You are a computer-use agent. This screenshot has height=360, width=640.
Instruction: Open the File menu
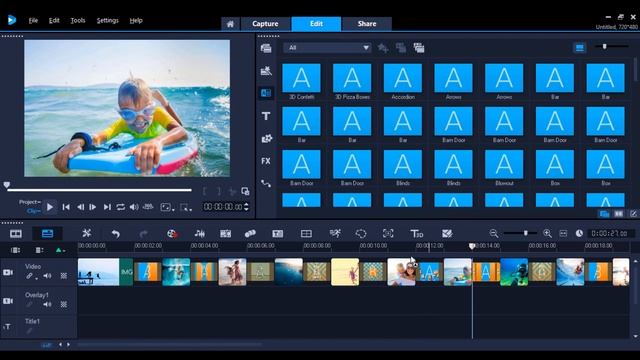tap(33, 20)
